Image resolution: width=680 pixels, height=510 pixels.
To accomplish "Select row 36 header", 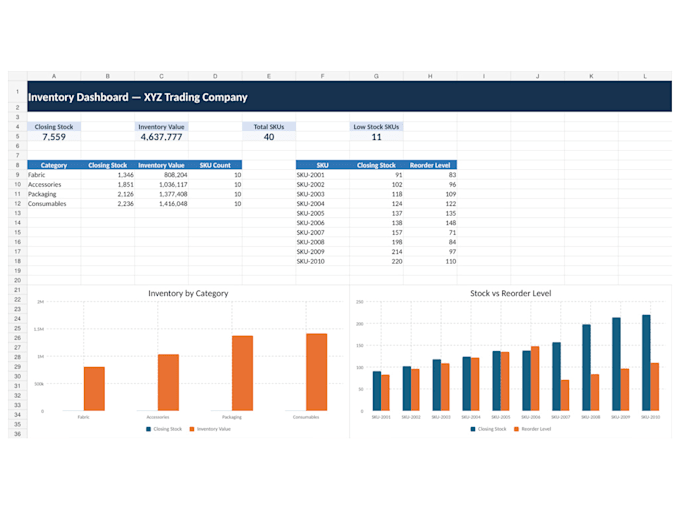I will click(x=17, y=434).
